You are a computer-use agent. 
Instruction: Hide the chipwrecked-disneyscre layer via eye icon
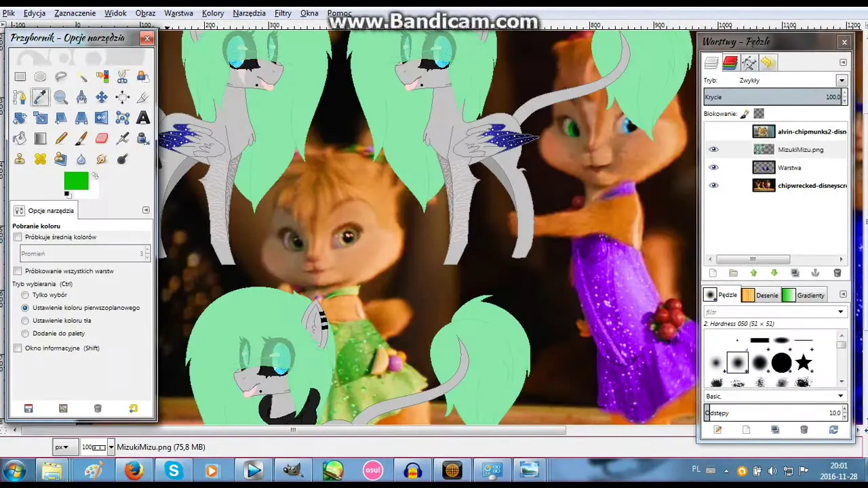point(713,185)
